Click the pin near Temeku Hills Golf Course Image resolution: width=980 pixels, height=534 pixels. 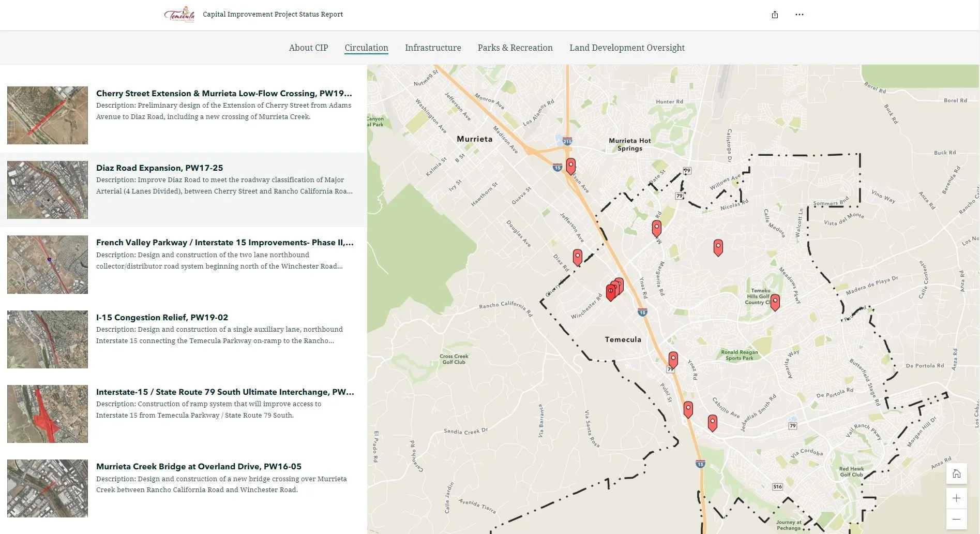point(775,303)
